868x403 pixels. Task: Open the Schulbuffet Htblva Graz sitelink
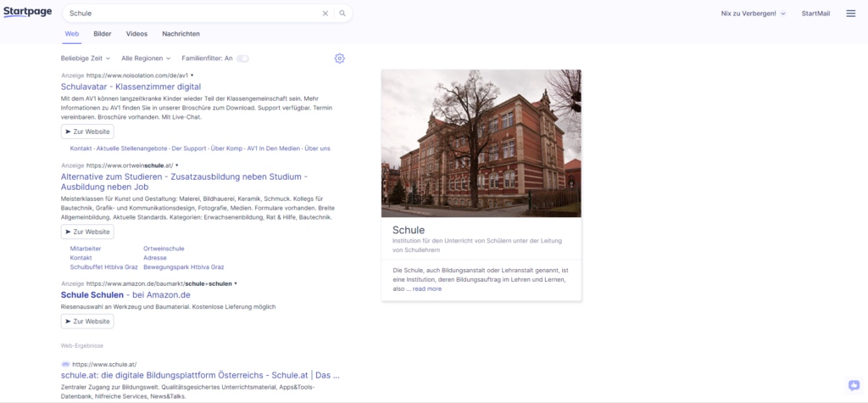(104, 267)
